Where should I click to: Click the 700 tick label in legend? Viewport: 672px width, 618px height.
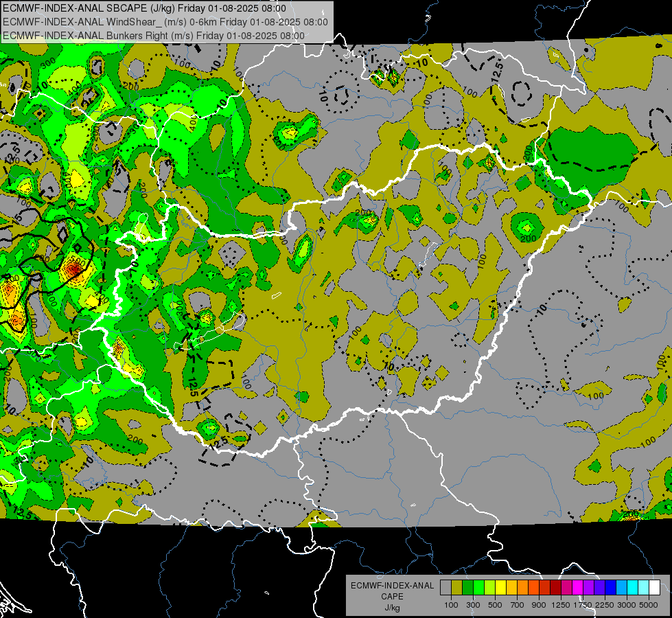pos(518,606)
